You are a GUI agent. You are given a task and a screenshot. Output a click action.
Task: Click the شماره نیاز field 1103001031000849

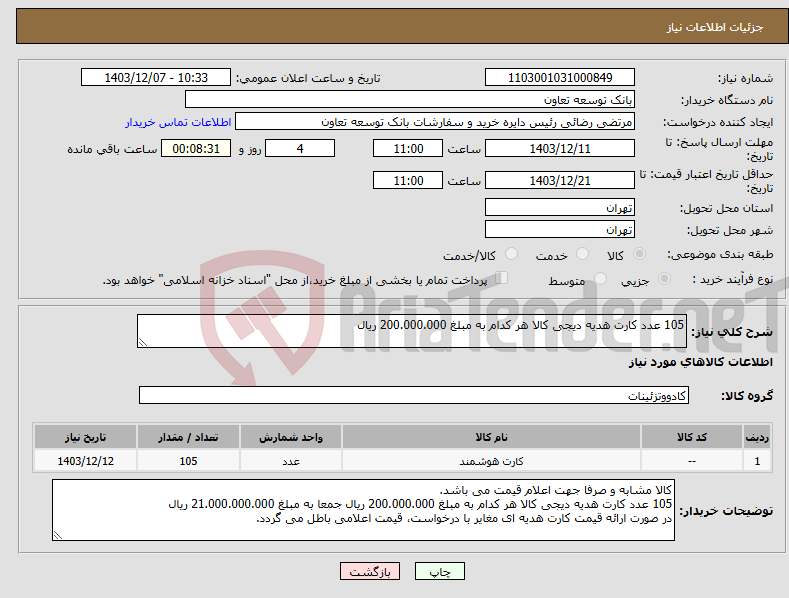coord(560,78)
